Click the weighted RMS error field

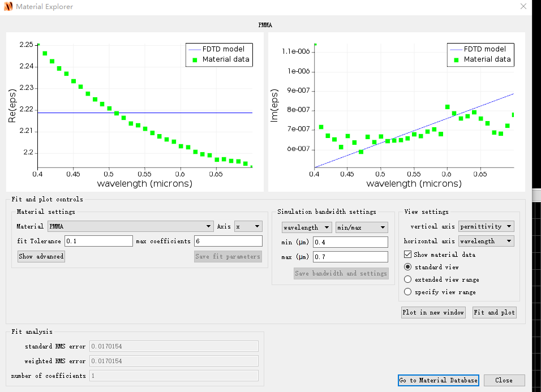174,361
